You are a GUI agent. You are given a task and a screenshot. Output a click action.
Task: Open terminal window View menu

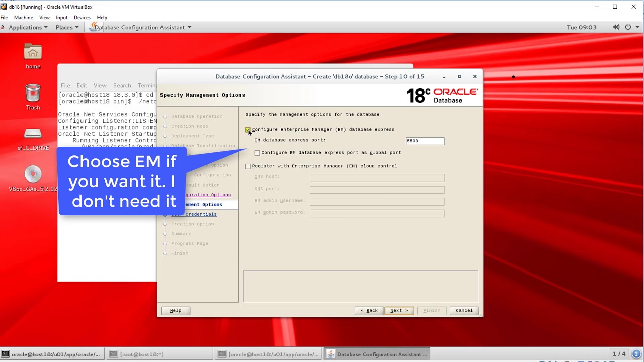click(100, 85)
